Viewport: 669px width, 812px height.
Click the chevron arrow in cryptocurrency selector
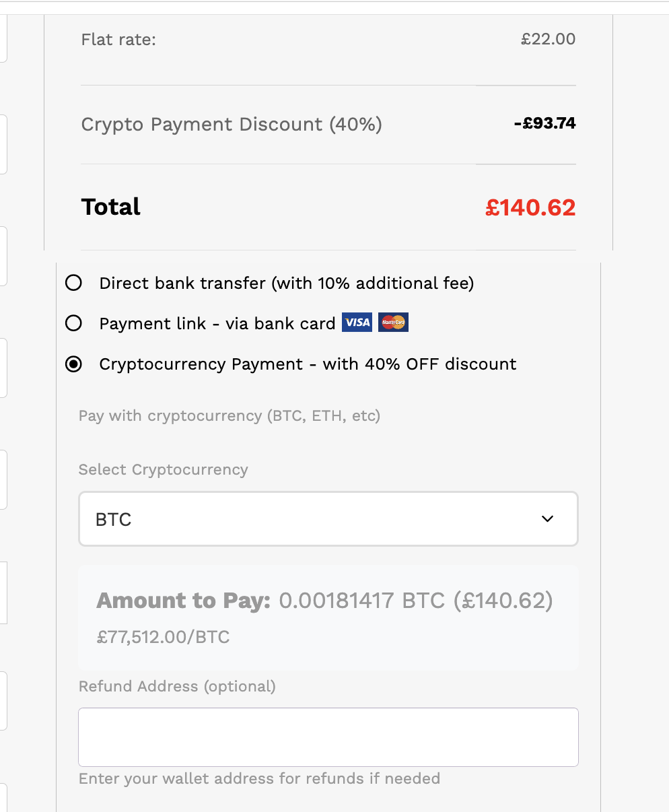coord(548,519)
